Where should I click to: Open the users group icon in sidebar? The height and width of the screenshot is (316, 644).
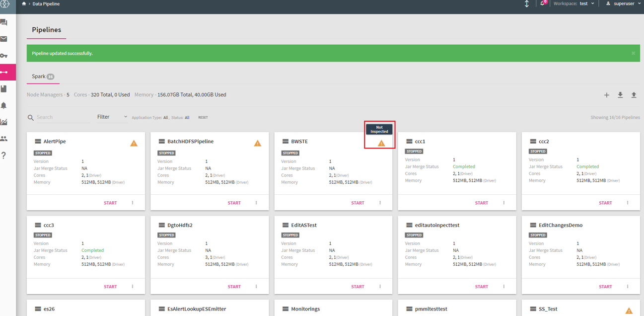click(x=4, y=139)
